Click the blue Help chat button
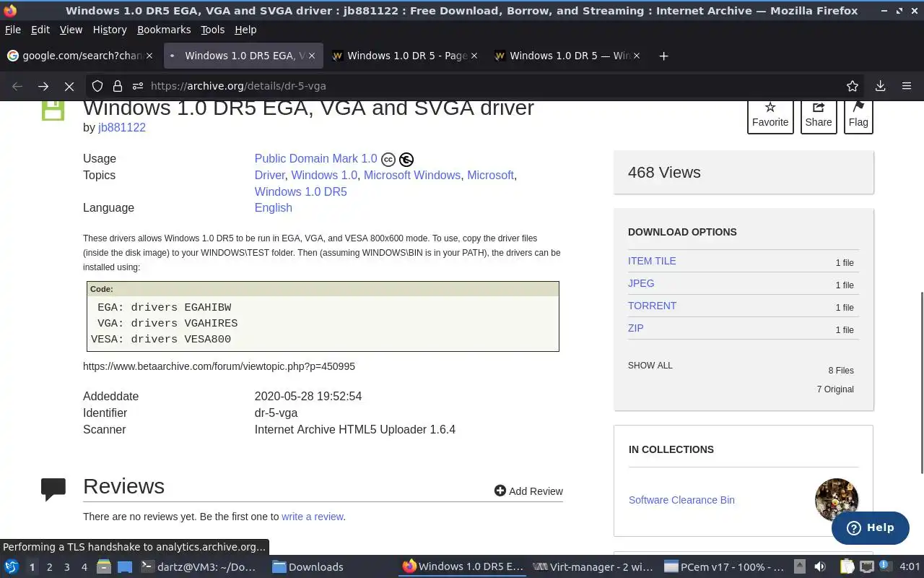This screenshot has height=578, width=924. pyautogui.click(x=870, y=527)
